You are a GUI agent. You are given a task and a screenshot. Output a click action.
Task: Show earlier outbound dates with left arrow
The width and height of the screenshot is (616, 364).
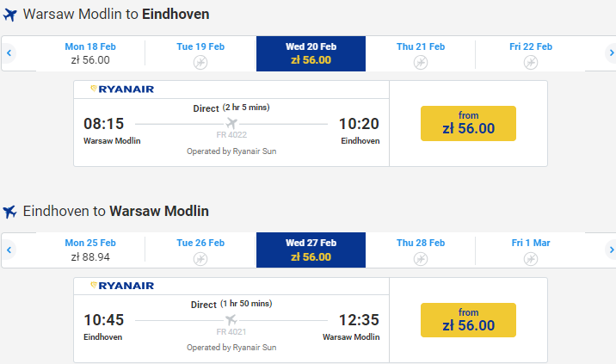pos(9,53)
